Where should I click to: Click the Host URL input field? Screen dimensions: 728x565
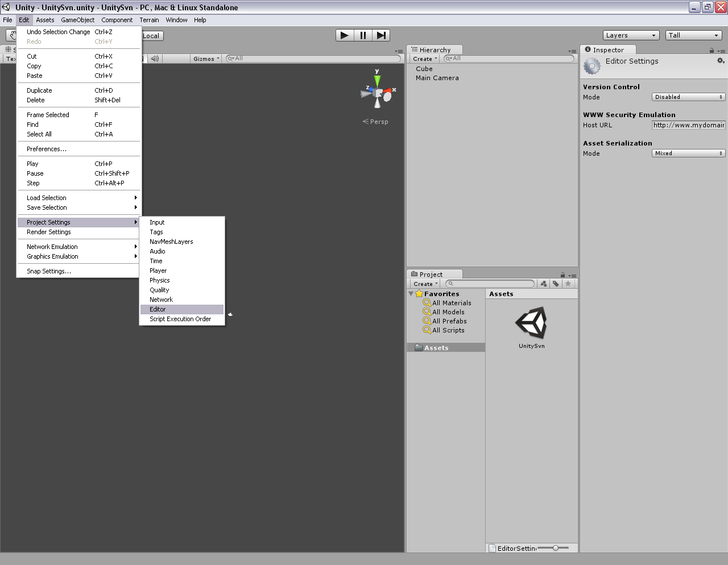(688, 125)
